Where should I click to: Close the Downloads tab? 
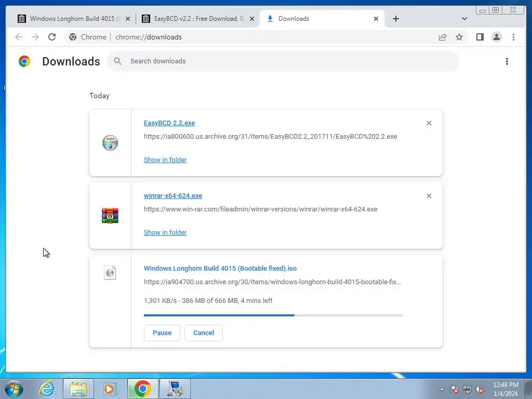click(x=376, y=19)
